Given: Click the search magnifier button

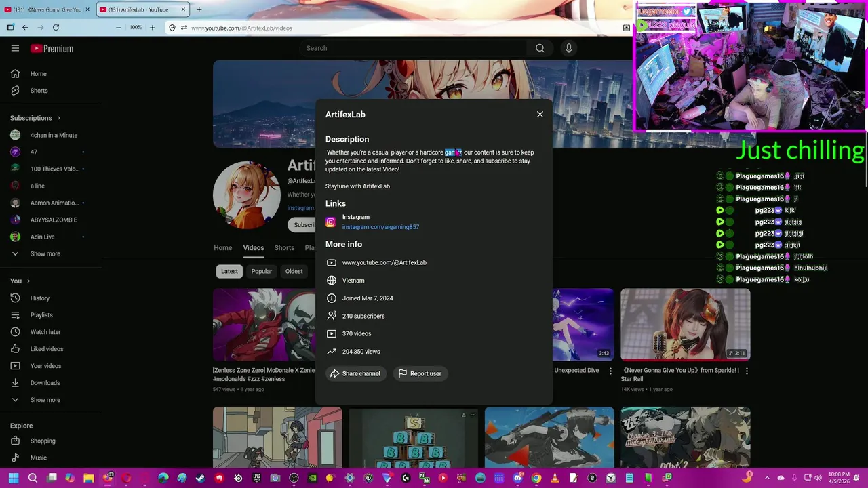Looking at the screenshot, I should tap(540, 48).
